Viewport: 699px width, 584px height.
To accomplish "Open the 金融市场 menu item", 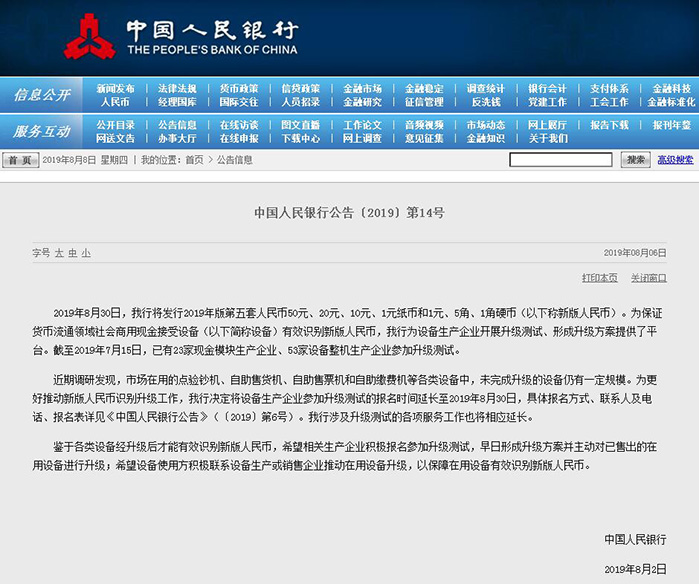I will point(362,89).
